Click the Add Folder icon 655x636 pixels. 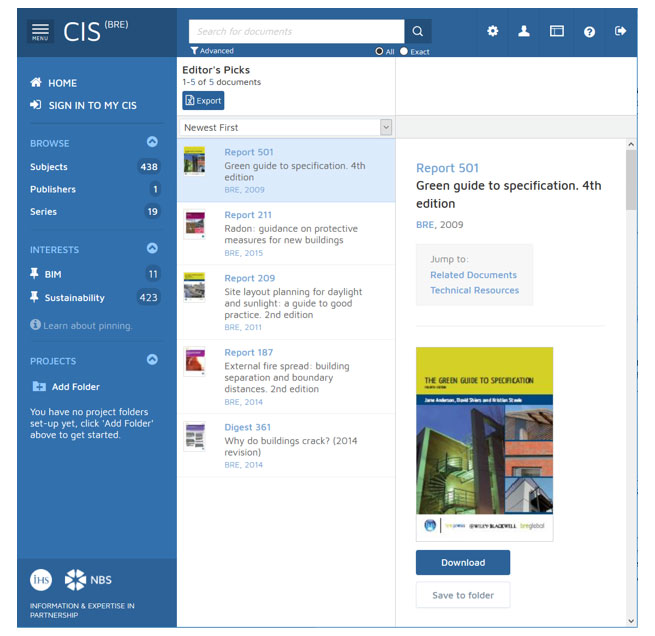pos(39,386)
